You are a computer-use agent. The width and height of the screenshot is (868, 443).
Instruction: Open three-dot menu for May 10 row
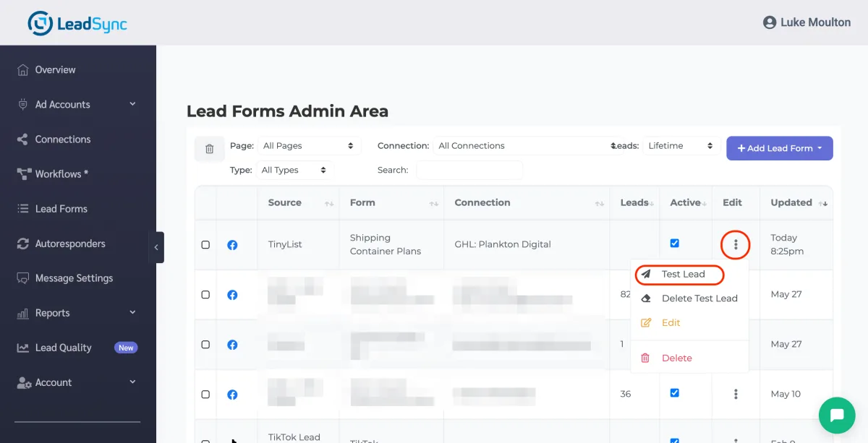736,394
